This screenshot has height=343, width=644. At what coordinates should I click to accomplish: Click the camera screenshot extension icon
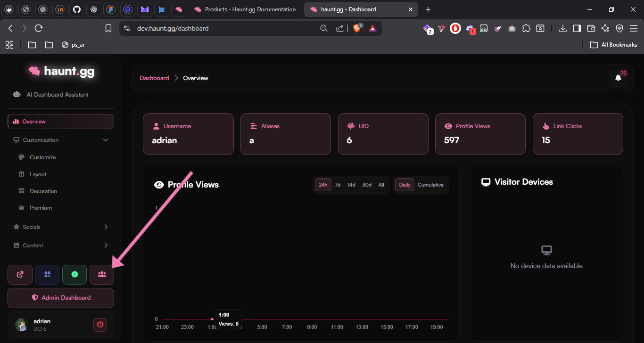(x=512, y=28)
